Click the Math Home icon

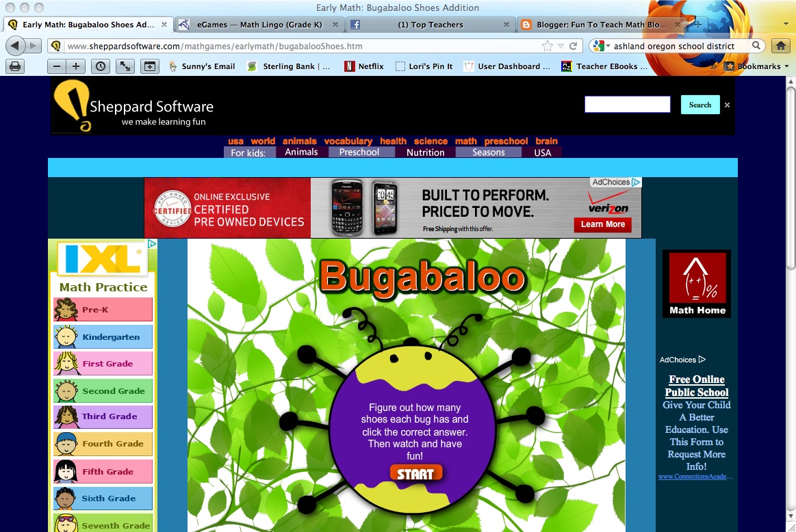coord(697,284)
